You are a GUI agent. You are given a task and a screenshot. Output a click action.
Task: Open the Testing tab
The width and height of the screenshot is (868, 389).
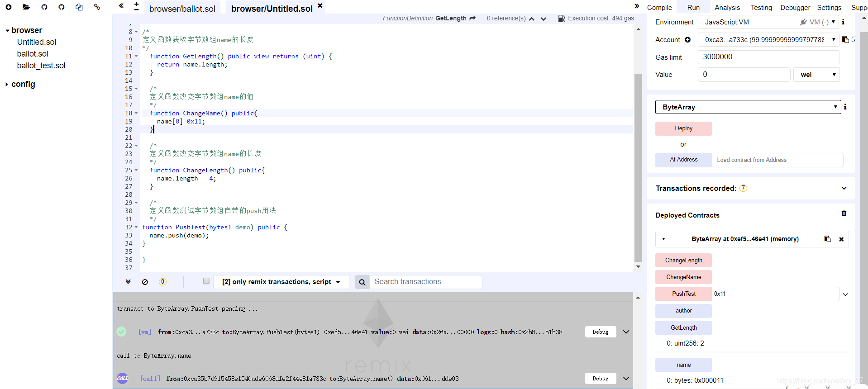[x=761, y=7]
